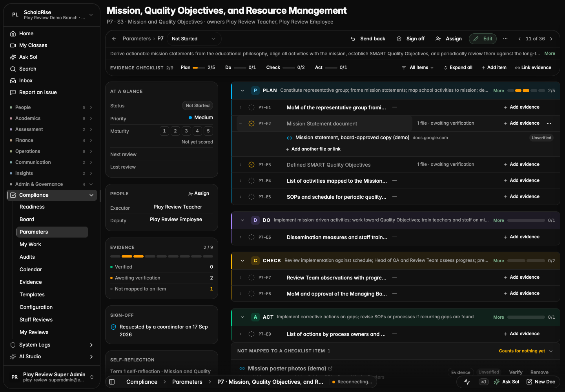Image resolution: width=565 pixels, height=392 pixels.
Task: Expand the P7-E3 row chevron
Action: click(x=241, y=165)
